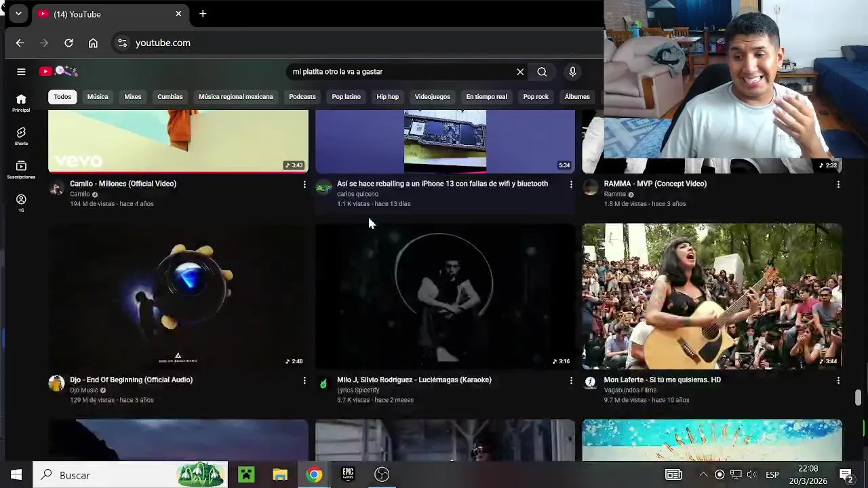Viewport: 868px width, 488px height.
Task: Select the Todos filter chip
Action: [62, 97]
